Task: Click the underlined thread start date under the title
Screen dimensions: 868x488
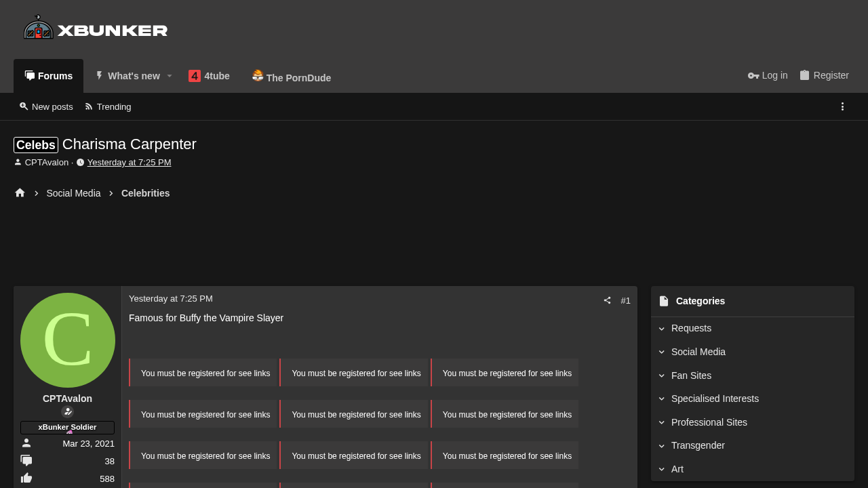Action: click(x=129, y=163)
